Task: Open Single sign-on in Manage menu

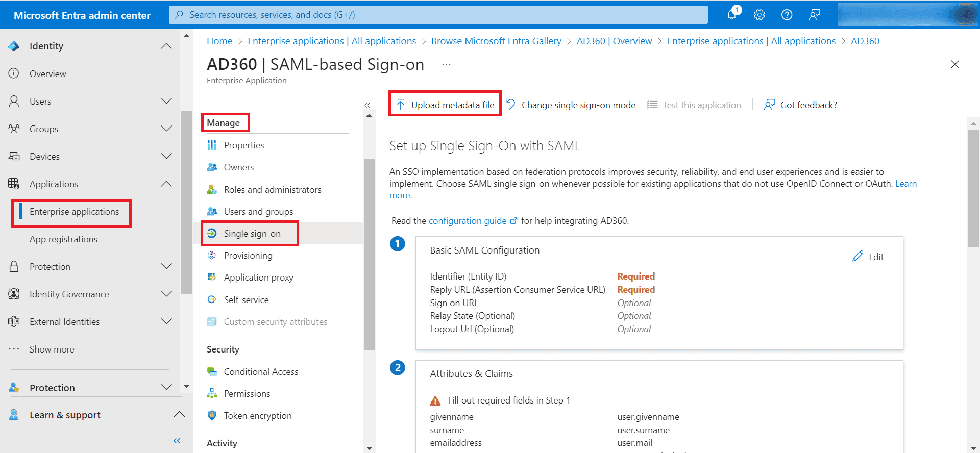Action: 252,234
